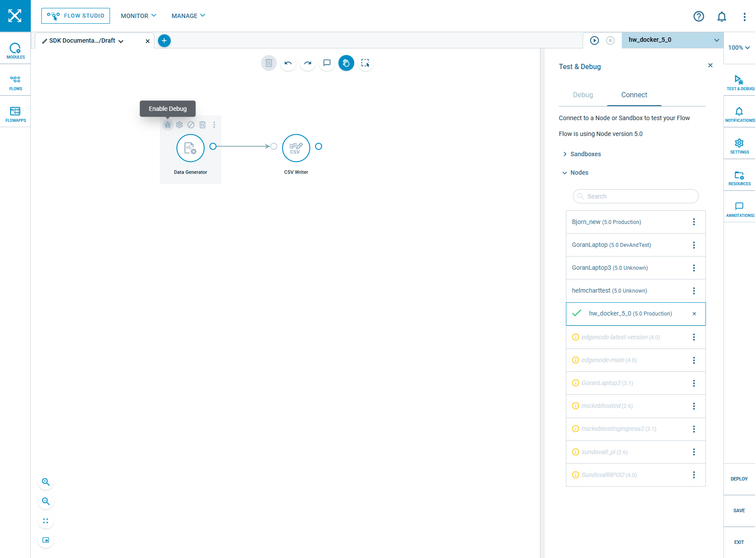Open the Modules sidebar panel
The height and width of the screenshot is (558, 756).
[x=15, y=51]
